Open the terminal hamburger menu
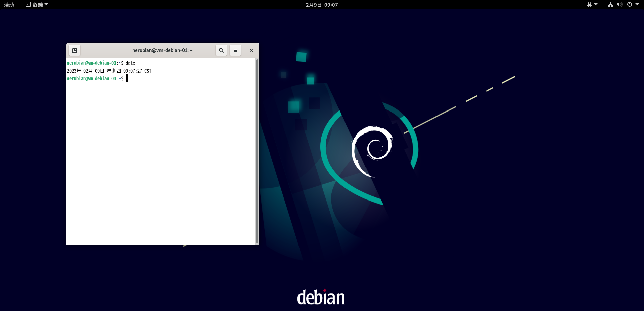The height and width of the screenshot is (311, 644). coord(235,50)
